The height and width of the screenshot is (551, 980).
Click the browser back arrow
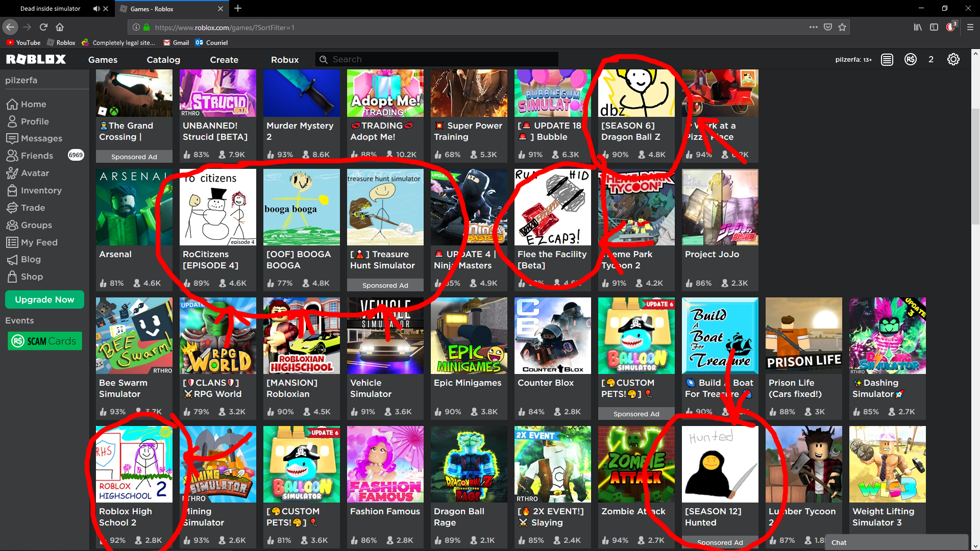coord(10,27)
